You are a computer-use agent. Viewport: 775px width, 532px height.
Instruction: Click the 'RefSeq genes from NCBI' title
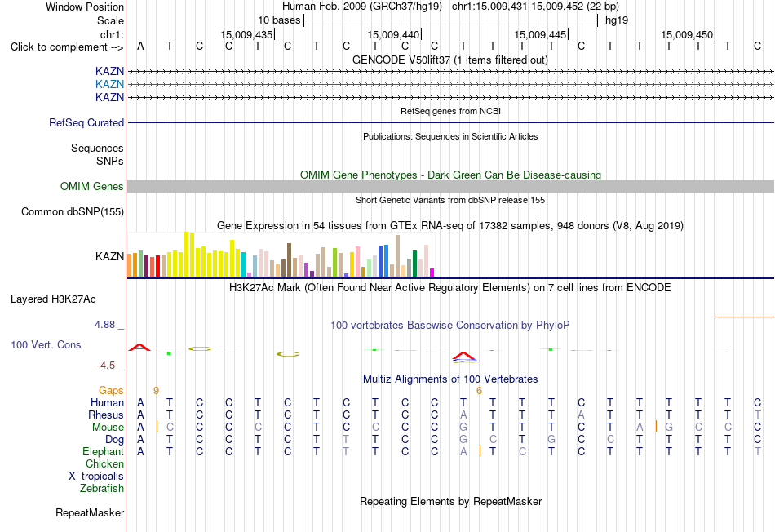tap(450, 111)
